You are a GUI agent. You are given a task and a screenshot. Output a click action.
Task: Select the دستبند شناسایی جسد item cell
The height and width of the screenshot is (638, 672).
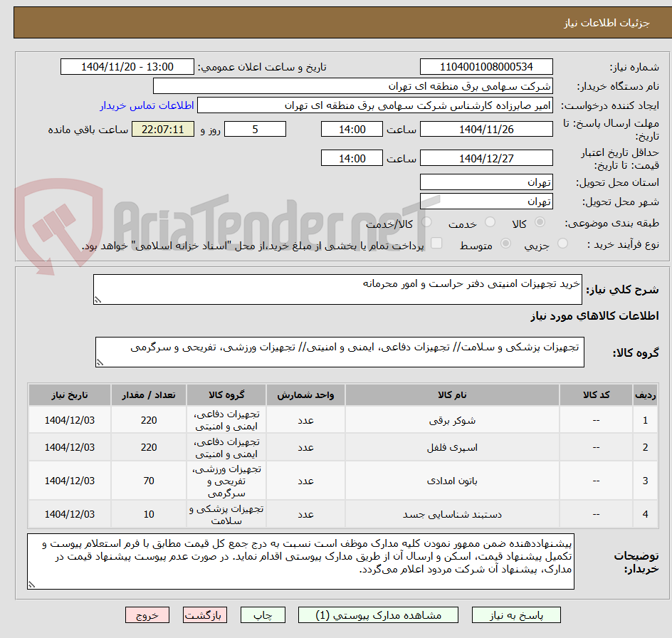452,514
